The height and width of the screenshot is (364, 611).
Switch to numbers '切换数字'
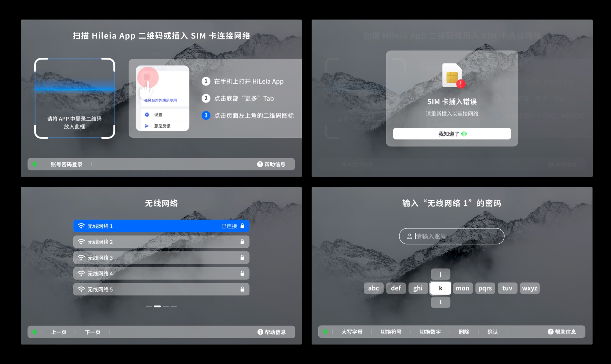pyautogui.click(x=430, y=332)
